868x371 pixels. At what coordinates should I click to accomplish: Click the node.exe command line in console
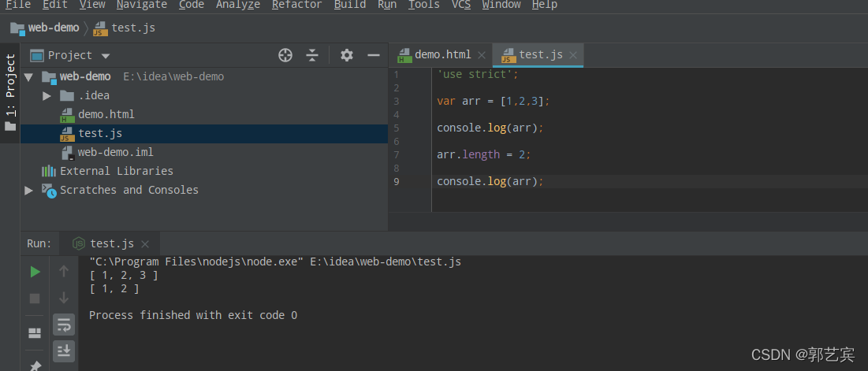275,262
